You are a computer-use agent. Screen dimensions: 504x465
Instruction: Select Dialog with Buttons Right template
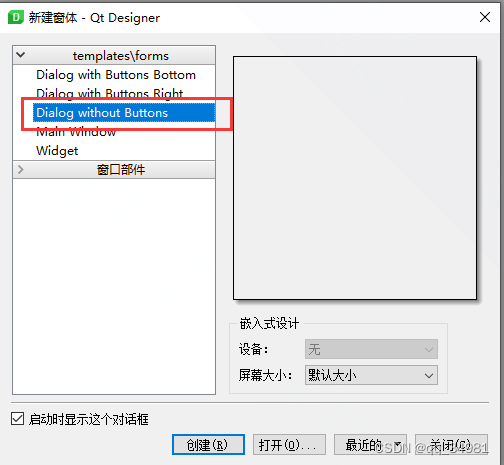pos(110,93)
